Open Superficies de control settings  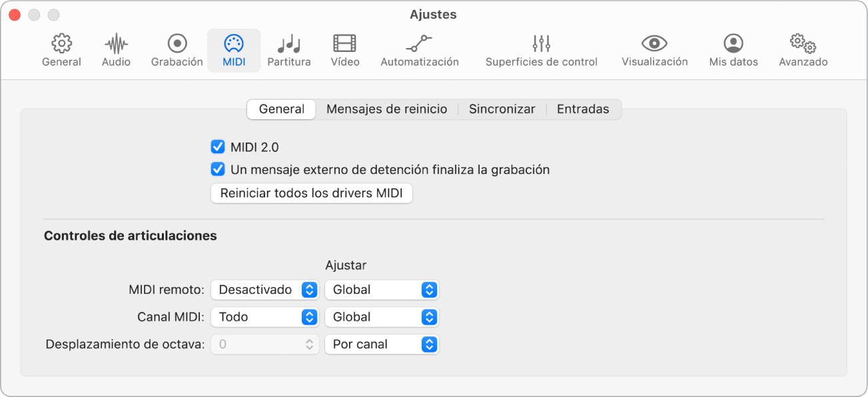click(x=541, y=50)
